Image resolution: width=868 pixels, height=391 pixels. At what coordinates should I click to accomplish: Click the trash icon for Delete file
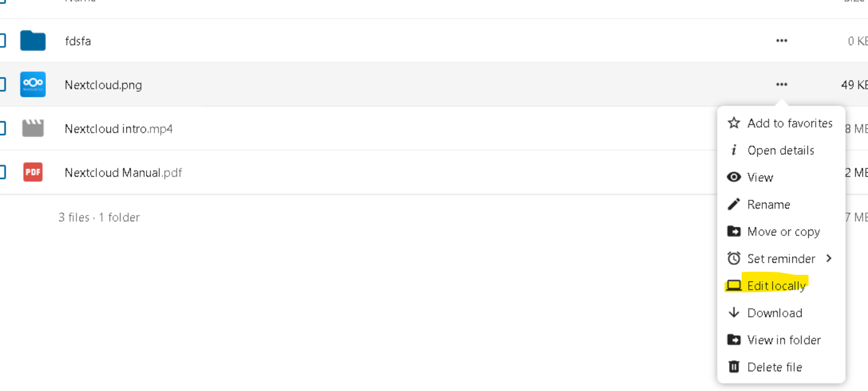coord(734,367)
